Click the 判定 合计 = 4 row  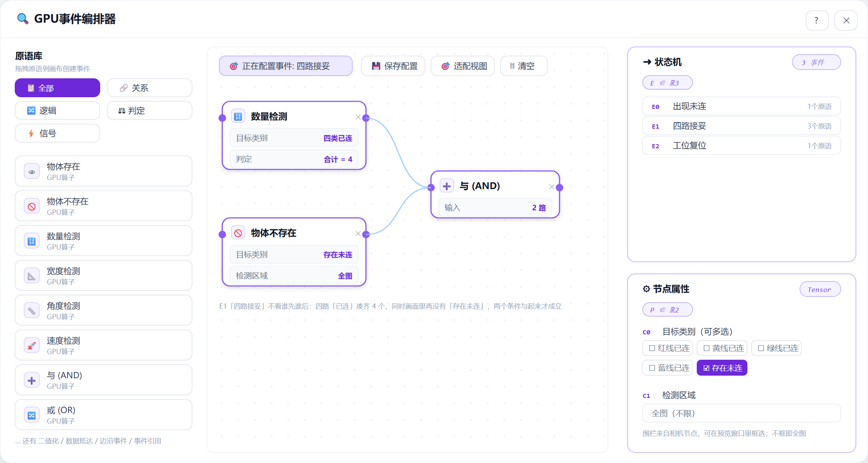(x=294, y=159)
